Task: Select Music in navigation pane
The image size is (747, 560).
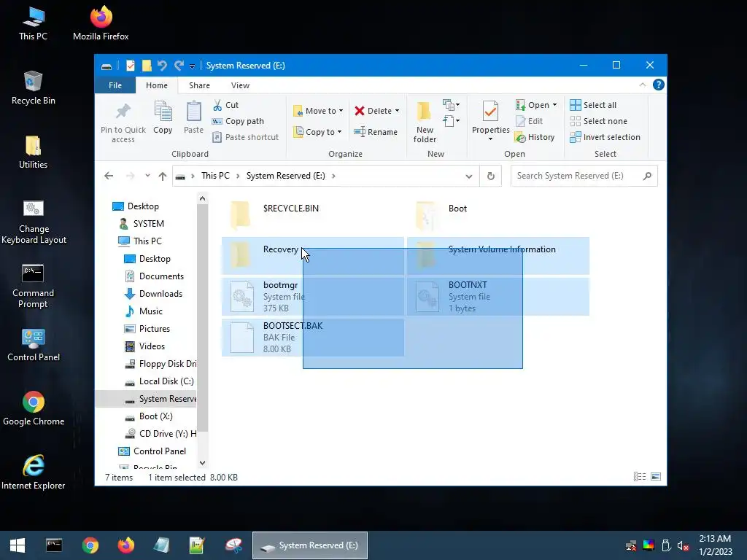Action: (150, 311)
